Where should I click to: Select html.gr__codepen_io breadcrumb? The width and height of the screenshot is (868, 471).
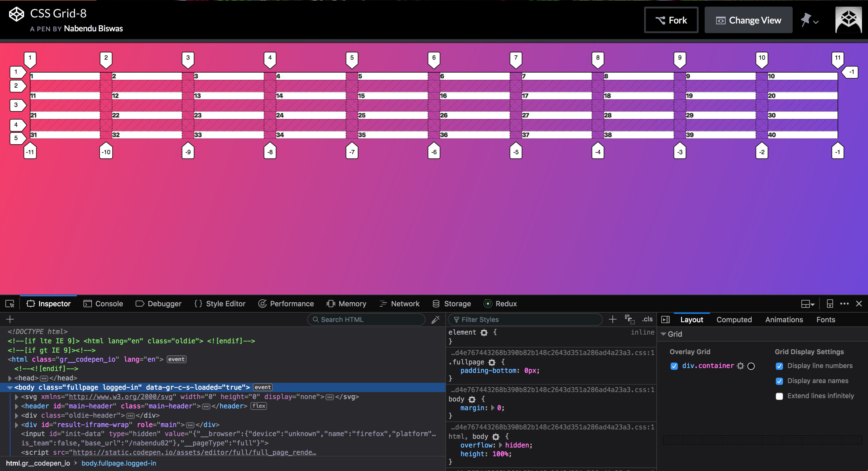tap(38, 463)
